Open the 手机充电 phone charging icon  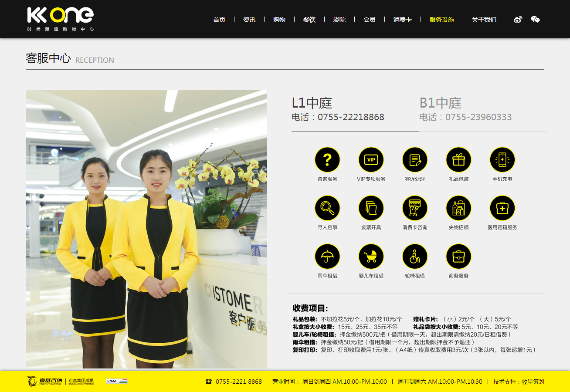point(502,159)
